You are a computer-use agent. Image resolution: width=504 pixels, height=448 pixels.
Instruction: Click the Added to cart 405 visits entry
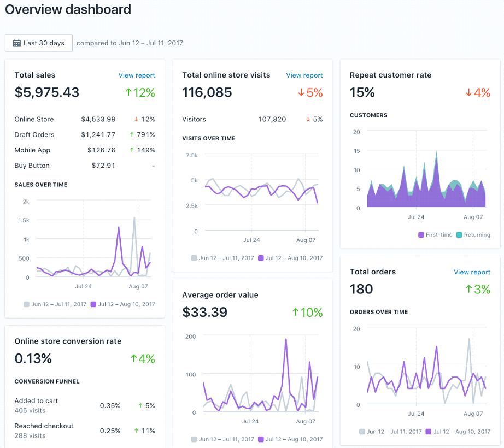(x=34, y=405)
